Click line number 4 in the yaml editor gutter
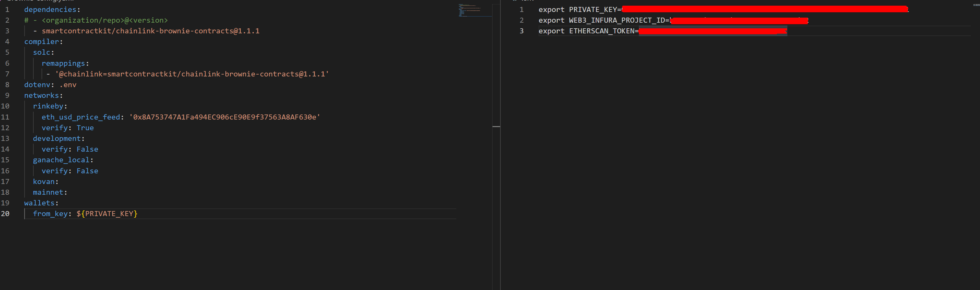 pyautogui.click(x=7, y=42)
